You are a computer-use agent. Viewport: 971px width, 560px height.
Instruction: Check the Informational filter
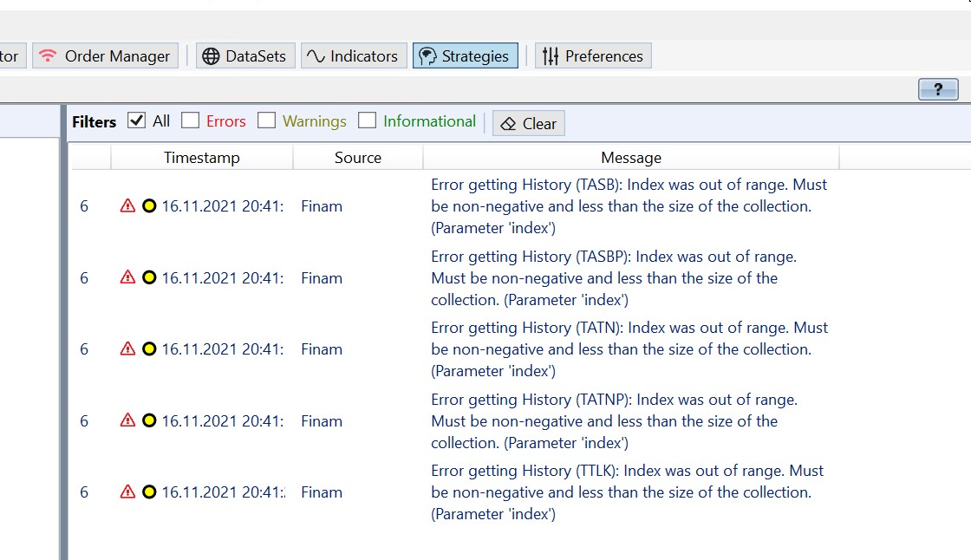pyautogui.click(x=368, y=120)
